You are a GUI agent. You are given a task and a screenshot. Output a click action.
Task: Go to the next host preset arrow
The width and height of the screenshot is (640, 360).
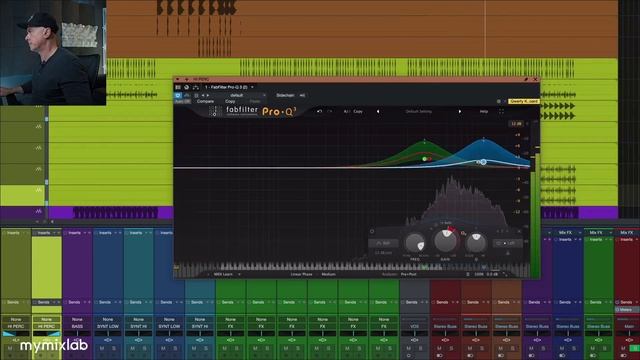(x=208, y=95)
